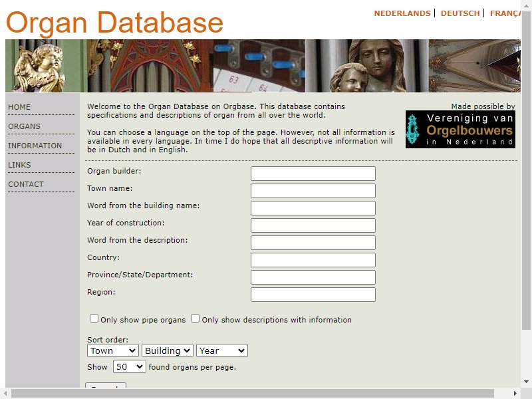This screenshot has height=399, width=532.
Task: Open the LINKS page
Action: point(19,165)
